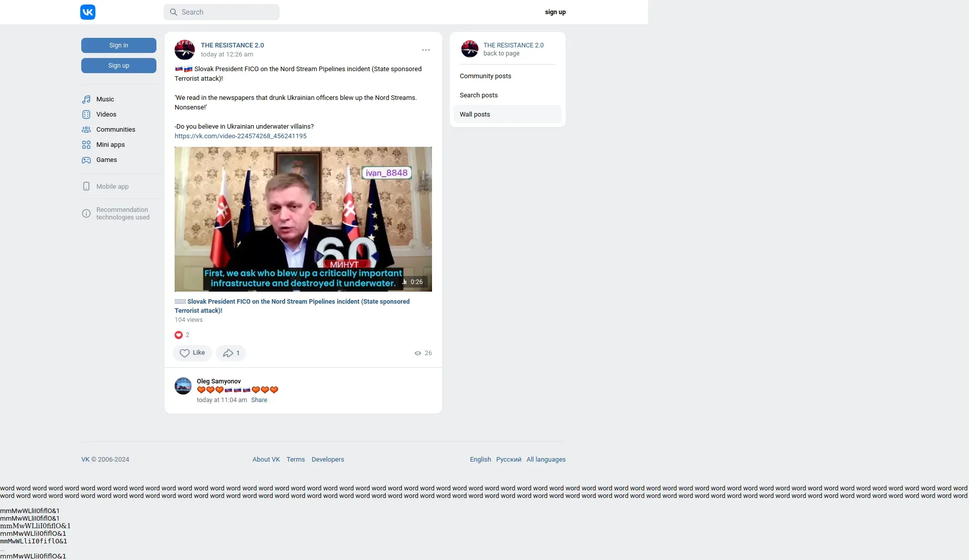
Task: Open the vk.com video link
Action: pos(240,136)
